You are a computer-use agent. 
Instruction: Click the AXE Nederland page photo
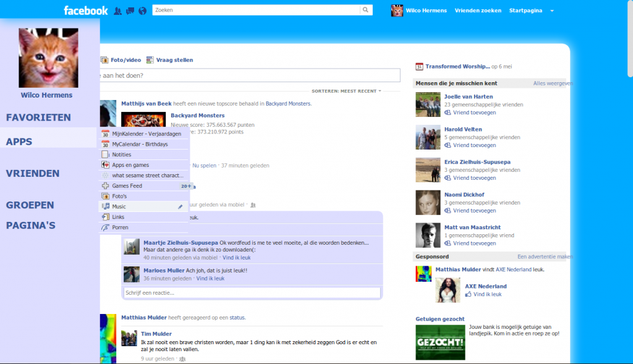(448, 290)
